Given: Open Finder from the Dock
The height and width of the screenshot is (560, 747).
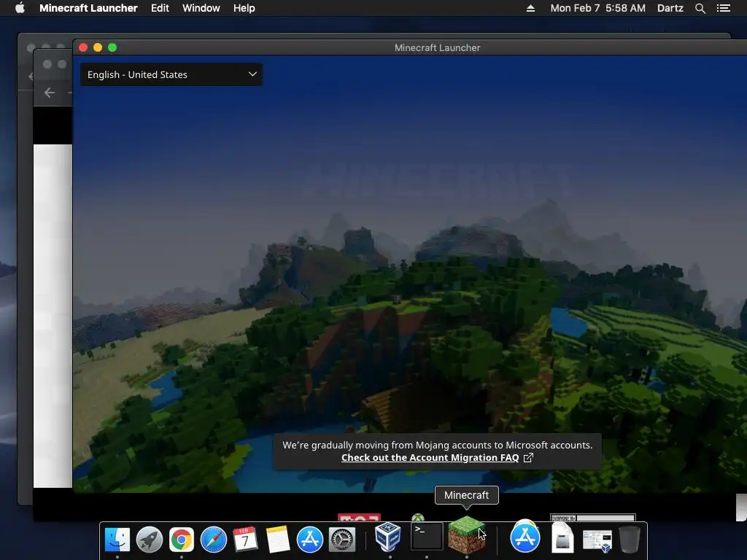Looking at the screenshot, I should point(117,540).
